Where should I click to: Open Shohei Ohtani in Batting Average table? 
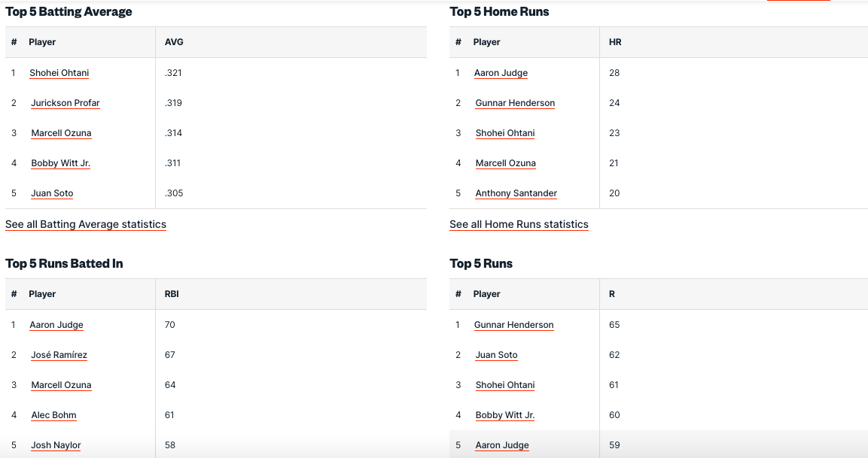[59, 73]
